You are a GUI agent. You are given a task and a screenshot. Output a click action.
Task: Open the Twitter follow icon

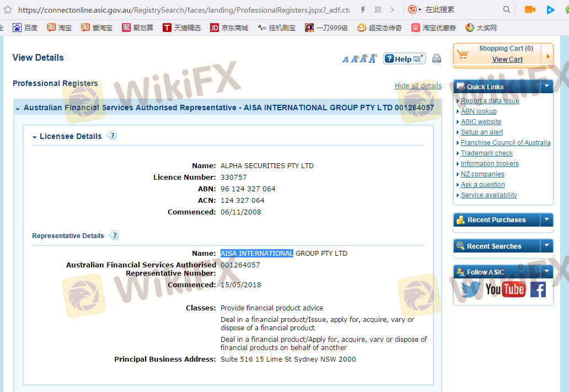point(470,289)
